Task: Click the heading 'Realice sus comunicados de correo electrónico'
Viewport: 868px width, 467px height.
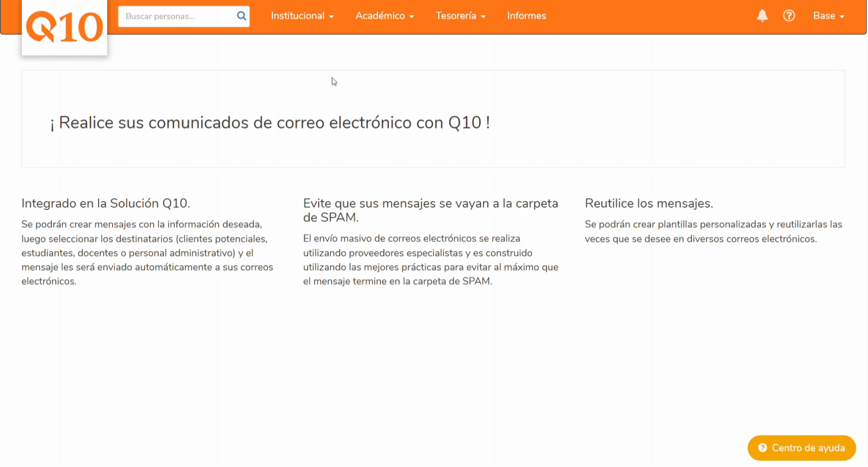Action: pos(270,122)
